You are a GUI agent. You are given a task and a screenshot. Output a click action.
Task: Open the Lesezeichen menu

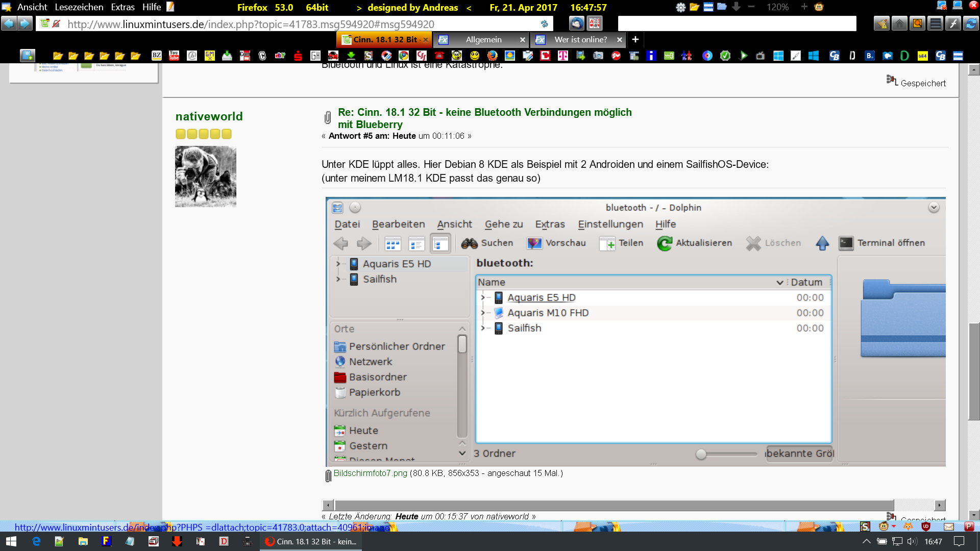(79, 7)
